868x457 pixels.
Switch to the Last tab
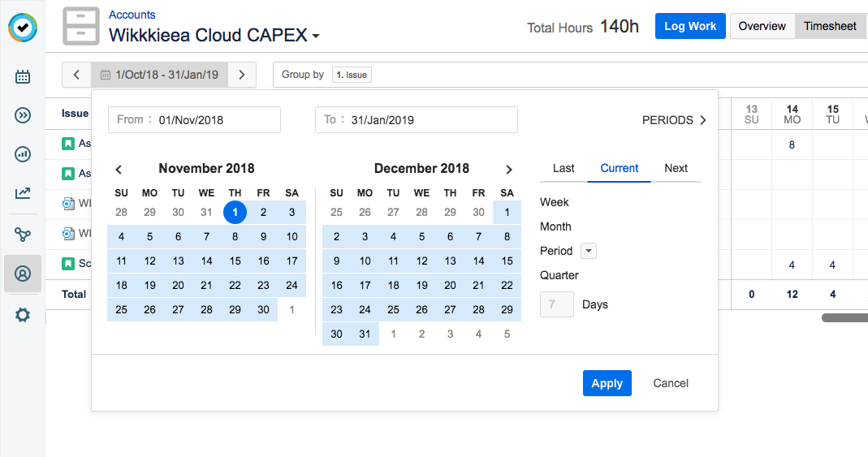coord(564,168)
